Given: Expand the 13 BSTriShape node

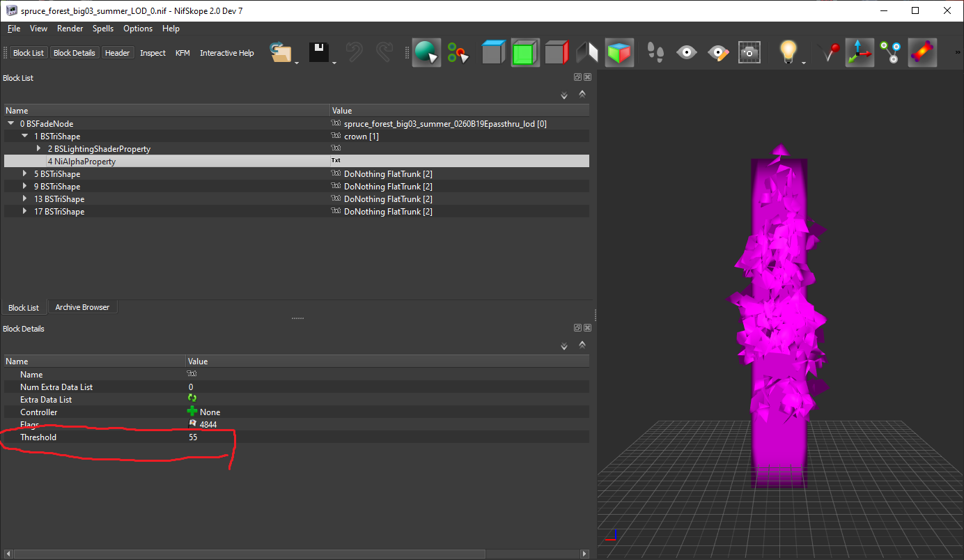Looking at the screenshot, I should pyautogui.click(x=25, y=199).
